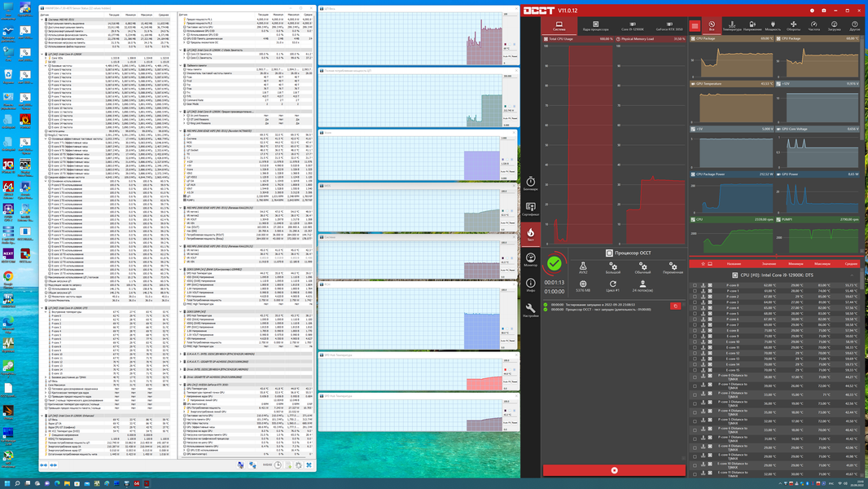The height and width of the screenshot is (489, 868).
Task: Click HWiNFO navigate arrows in bottom toolbar
Action: pos(44,465)
